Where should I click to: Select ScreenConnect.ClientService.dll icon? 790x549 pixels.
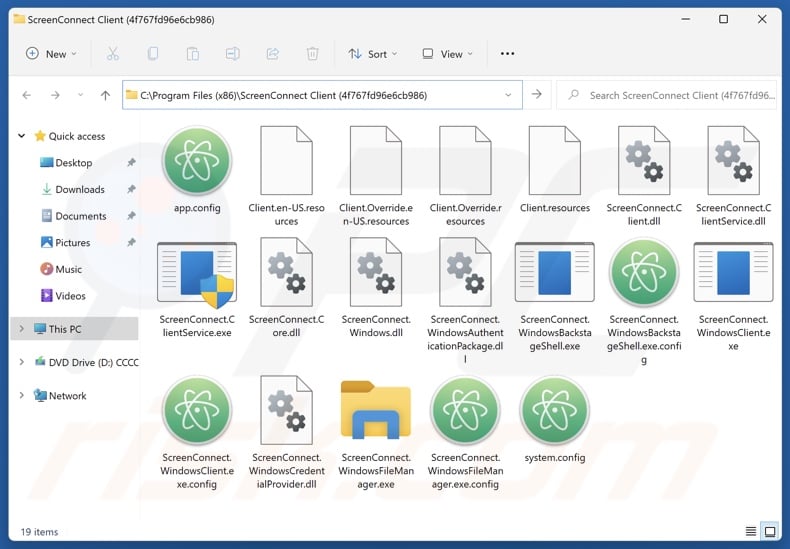click(734, 160)
